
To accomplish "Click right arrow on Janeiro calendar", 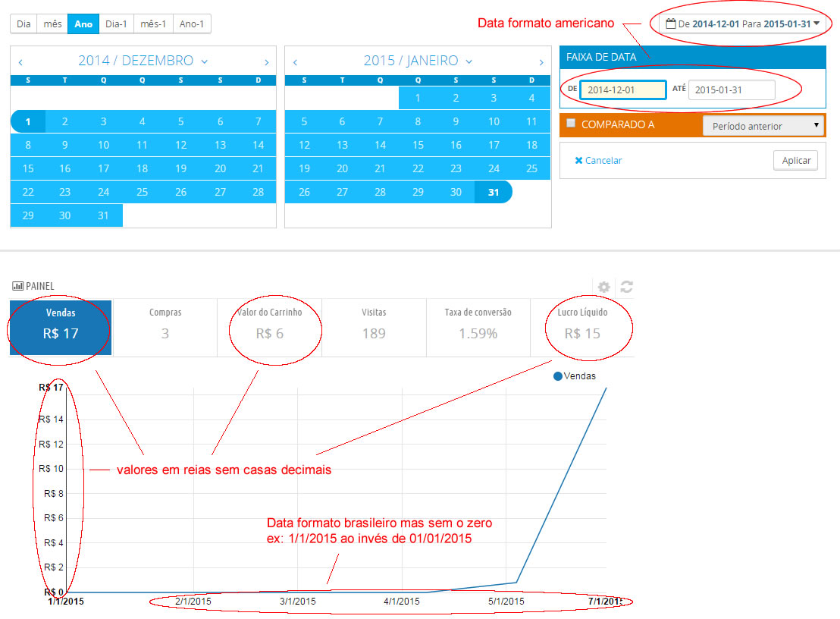I will [541, 62].
